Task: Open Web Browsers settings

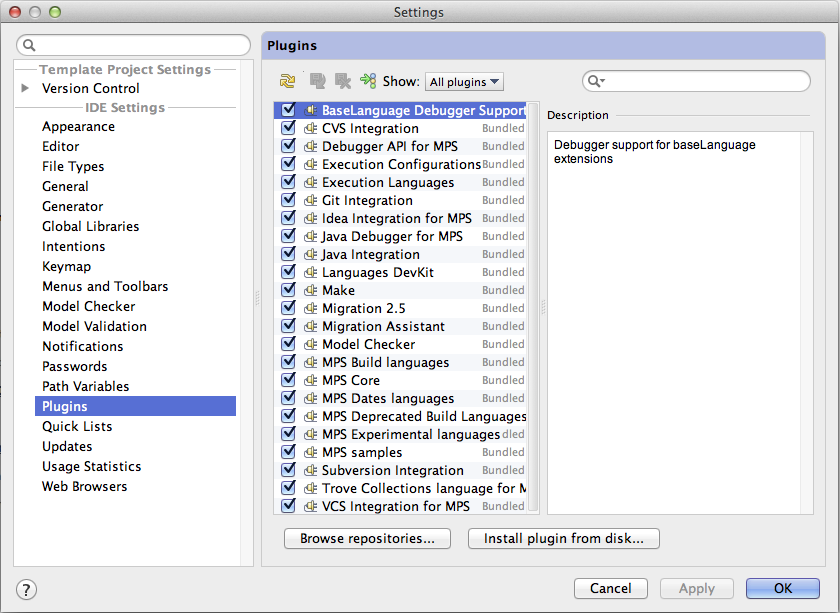Action: [x=85, y=487]
